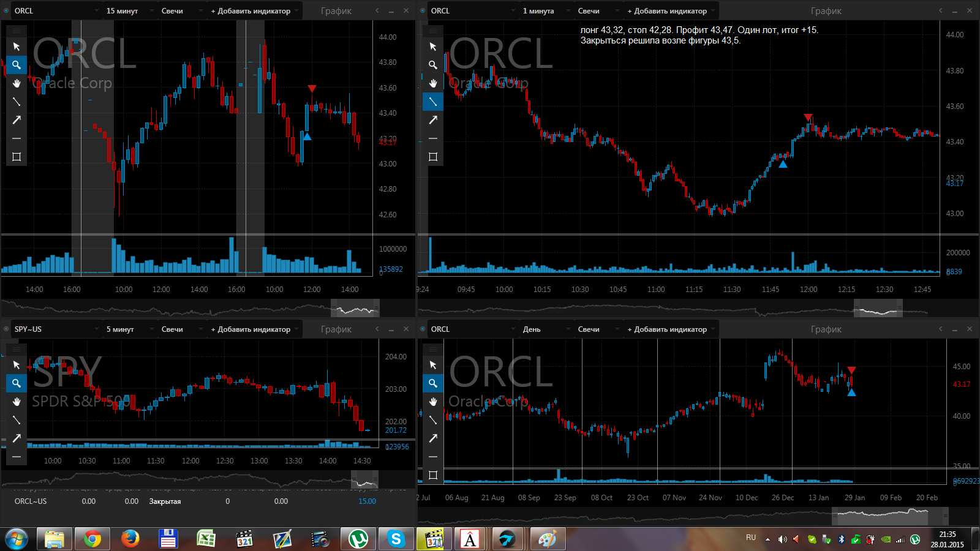Screen dimensions: 980x551
Task: Select zoom tool in ORCL 1-minute chart
Action: (x=433, y=65)
